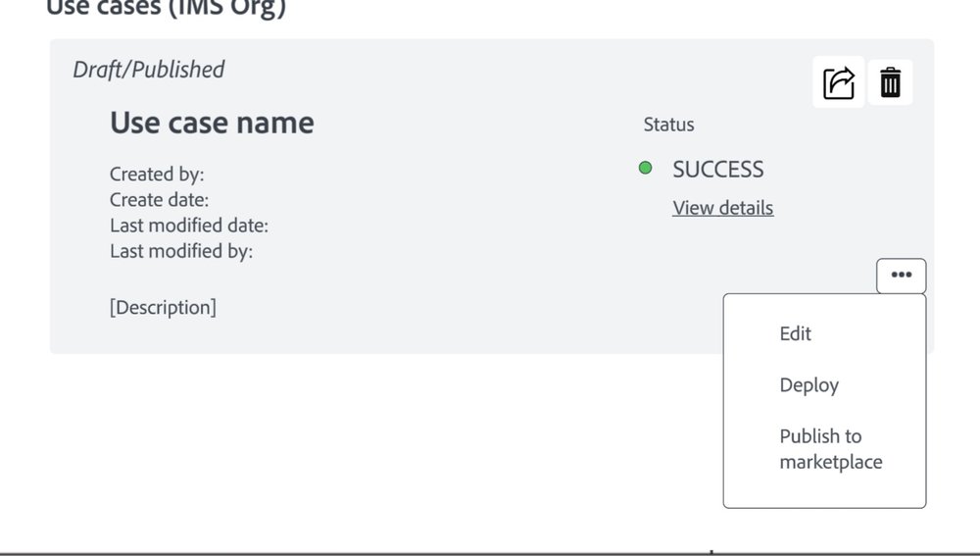Click the Use case name heading
Viewport: 980px width, 556px height.
tap(212, 123)
